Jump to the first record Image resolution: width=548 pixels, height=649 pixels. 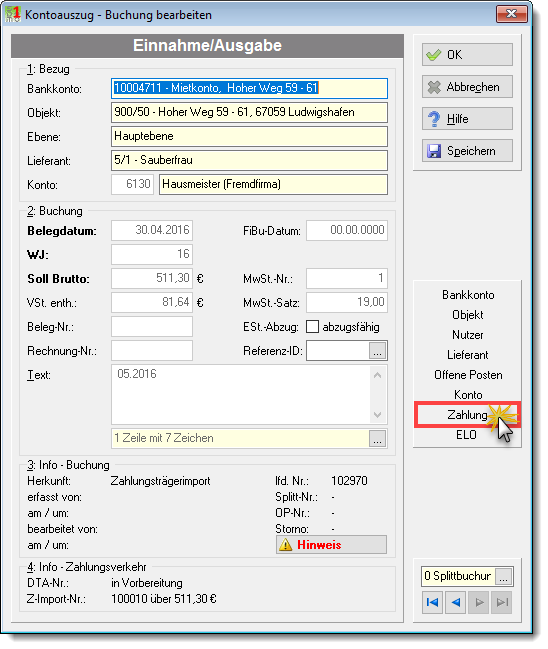tap(432, 602)
